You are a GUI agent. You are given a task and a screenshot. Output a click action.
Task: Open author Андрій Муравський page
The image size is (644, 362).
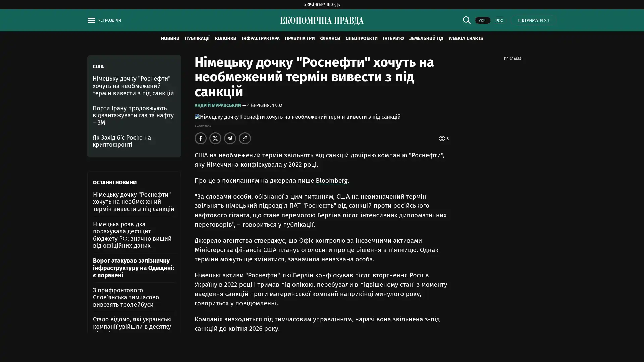218,105
